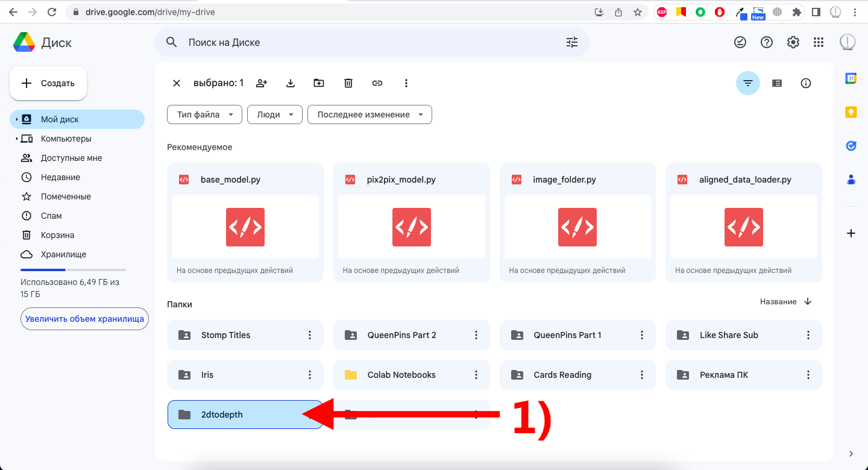Reverse sort direction arrow next to Название

tap(808, 301)
